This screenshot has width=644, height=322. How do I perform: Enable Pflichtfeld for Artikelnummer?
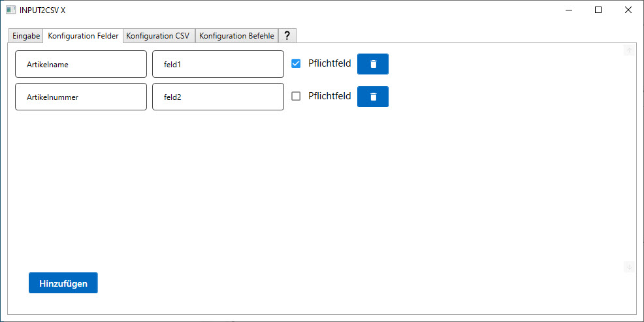pyautogui.click(x=296, y=96)
